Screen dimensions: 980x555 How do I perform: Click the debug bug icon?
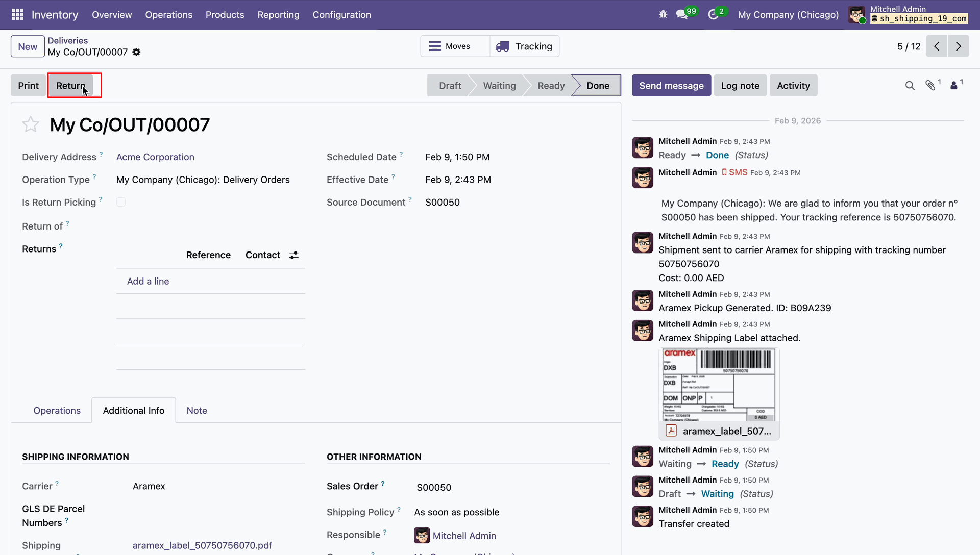[663, 15]
